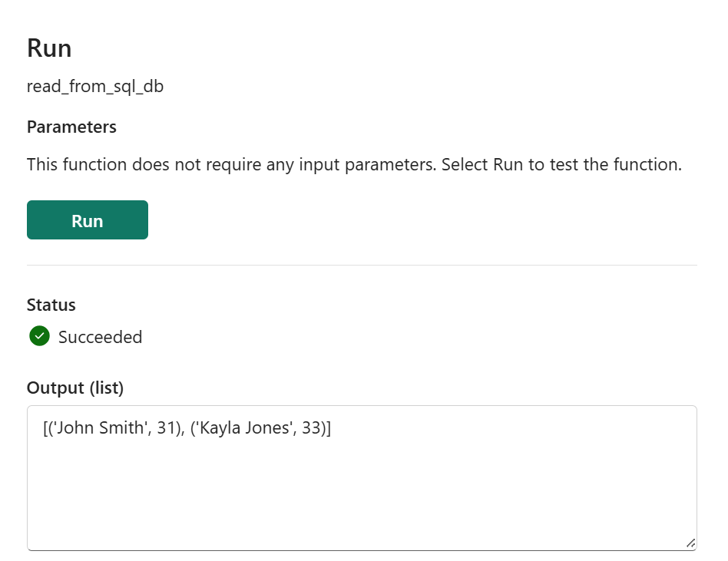Click the number 33 in the output
The height and width of the screenshot is (561, 728).
click(x=311, y=427)
